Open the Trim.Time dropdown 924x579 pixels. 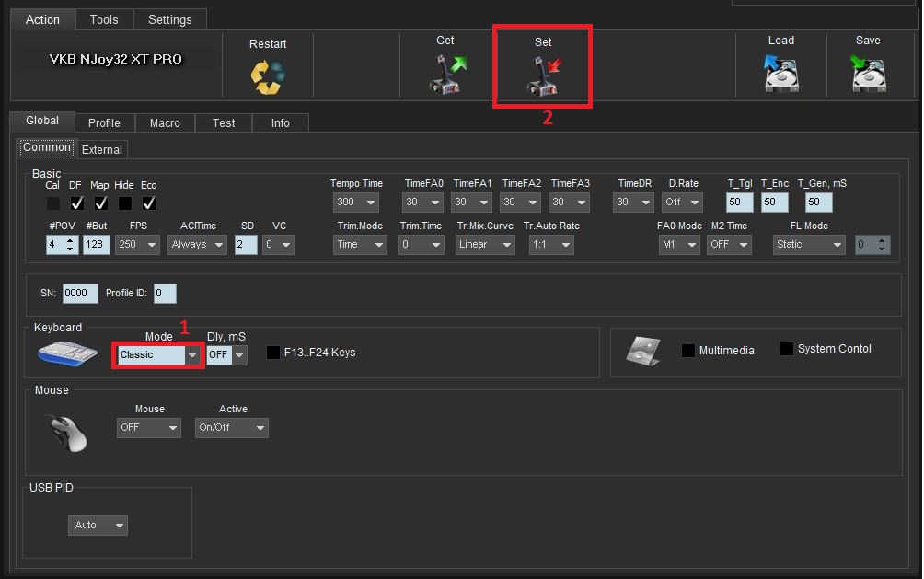[422, 245]
